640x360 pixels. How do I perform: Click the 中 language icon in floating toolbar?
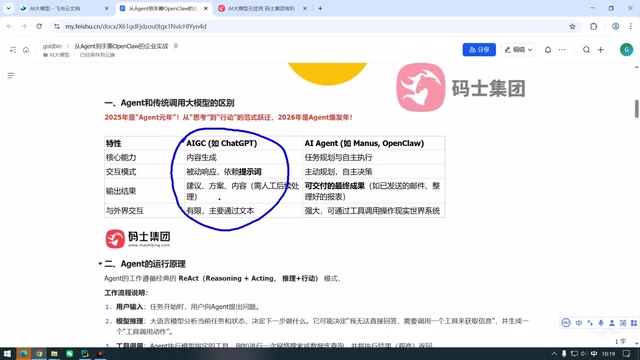click(x=579, y=322)
